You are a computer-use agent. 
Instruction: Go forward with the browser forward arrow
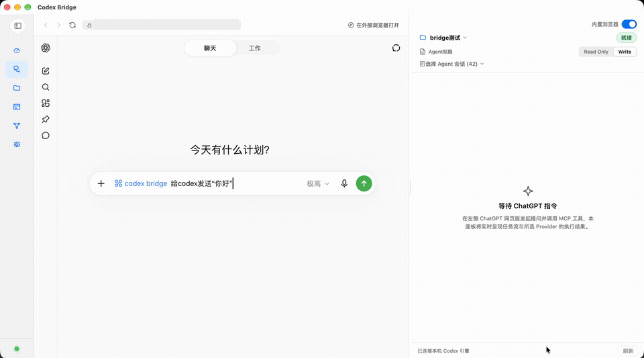pos(59,25)
